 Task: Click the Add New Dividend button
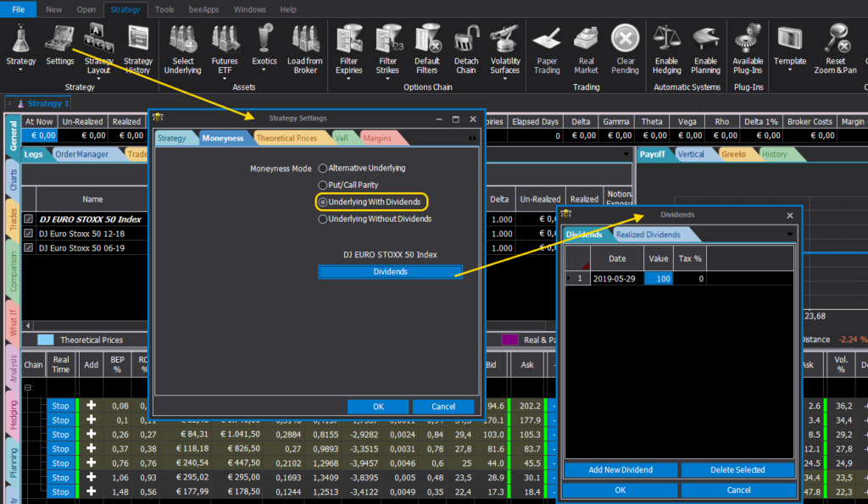point(619,469)
